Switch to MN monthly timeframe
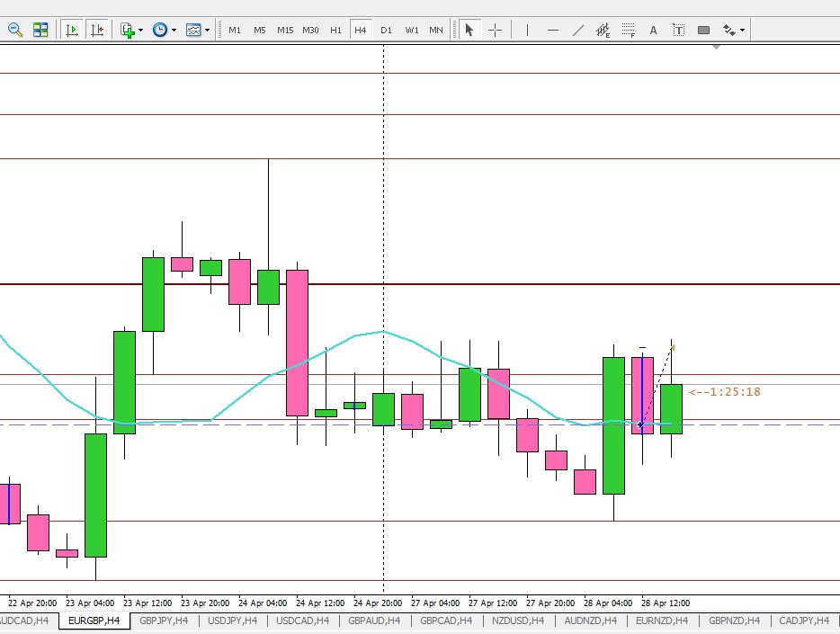840x634 pixels. tap(436, 31)
